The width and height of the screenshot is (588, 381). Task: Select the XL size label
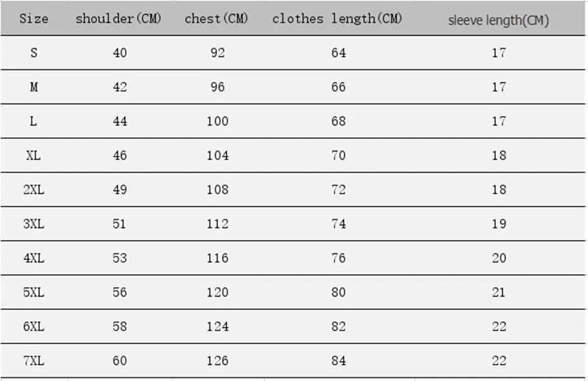coord(34,156)
